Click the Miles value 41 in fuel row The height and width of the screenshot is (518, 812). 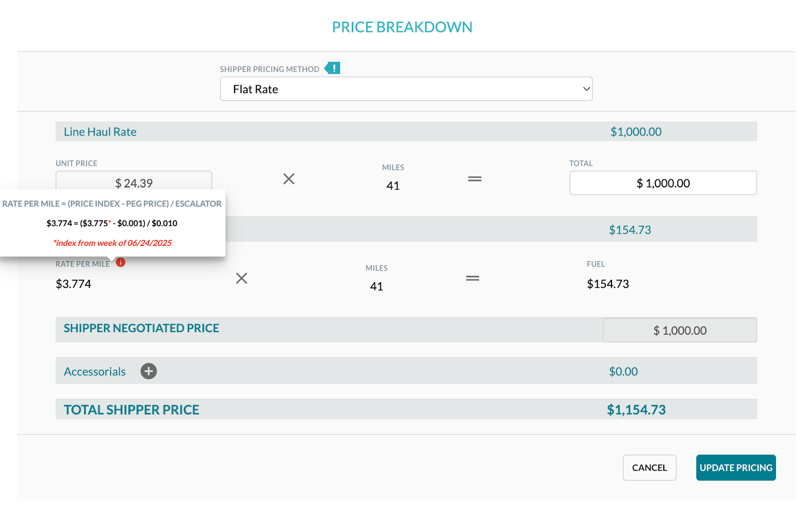pos(377,286)
